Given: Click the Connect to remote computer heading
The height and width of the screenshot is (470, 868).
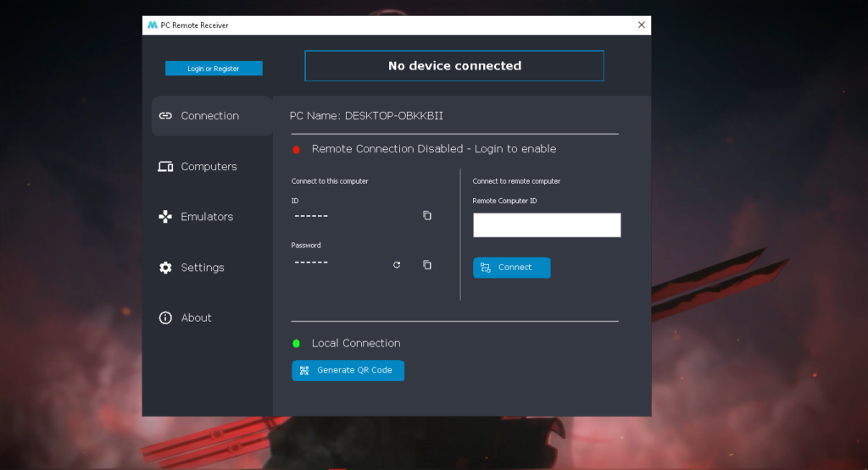Looking at the screenshot, I should 516,181.
